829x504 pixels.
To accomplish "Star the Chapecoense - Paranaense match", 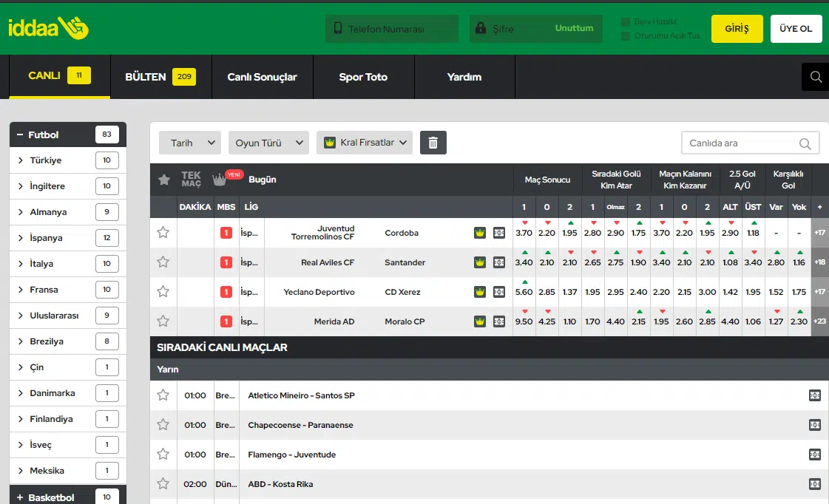I will [x=163, y=425].
